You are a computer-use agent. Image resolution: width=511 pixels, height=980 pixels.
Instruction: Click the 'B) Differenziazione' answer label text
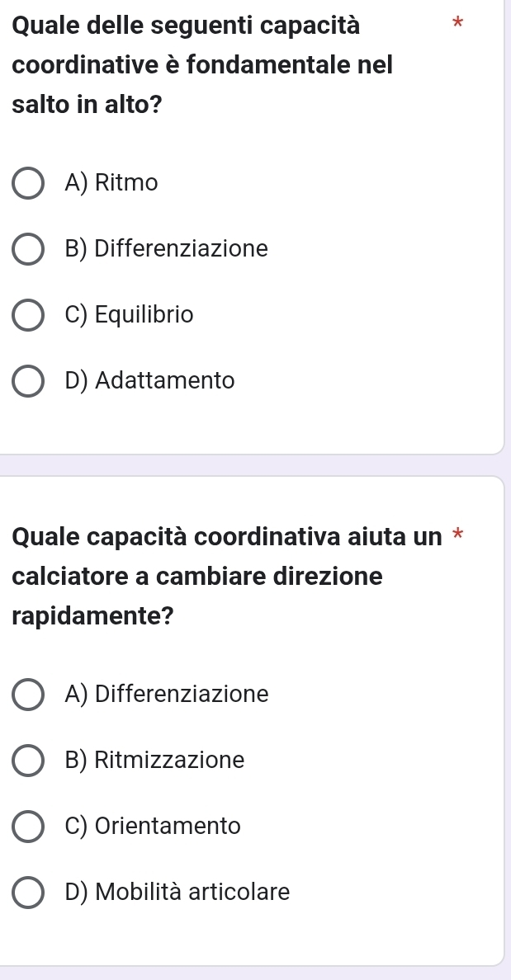coord(166,249)
